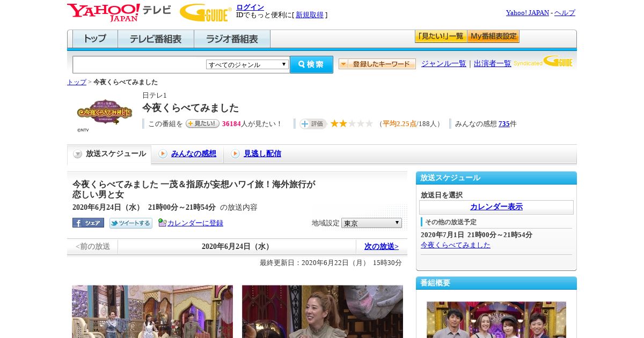Click the G-GUIDE logo in header
Screen dimensions: 644x338
[x=206, y=12]
